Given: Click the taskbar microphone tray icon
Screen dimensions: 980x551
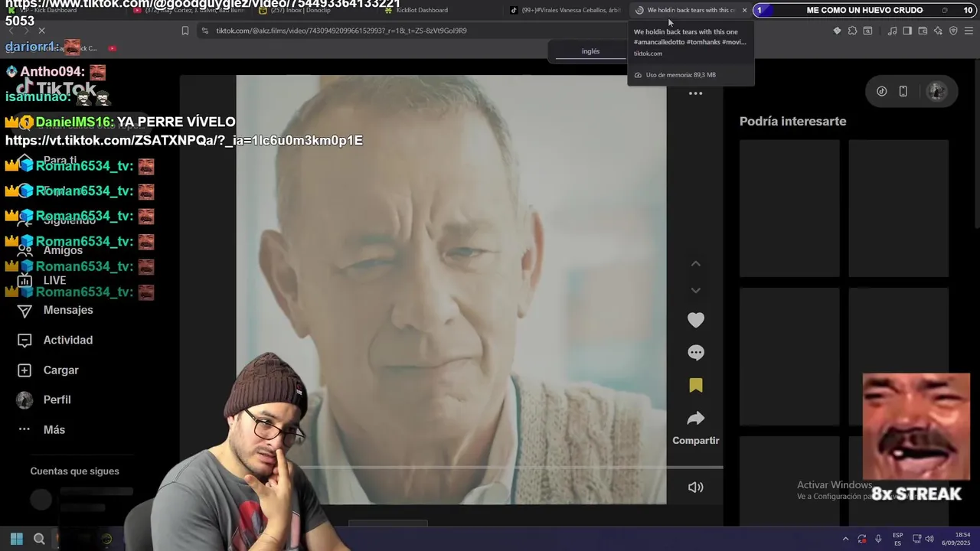Looking at the screenshot, I should pos(878,539).
